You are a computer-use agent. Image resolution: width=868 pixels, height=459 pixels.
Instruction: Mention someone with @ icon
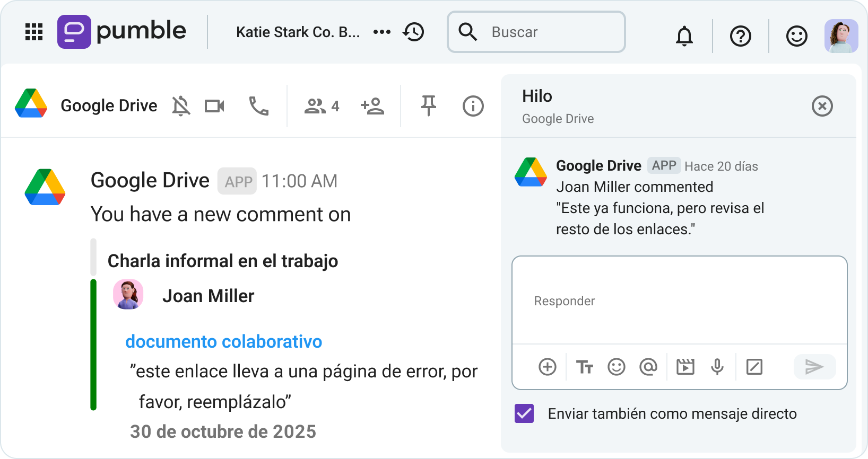coord(648,367)
